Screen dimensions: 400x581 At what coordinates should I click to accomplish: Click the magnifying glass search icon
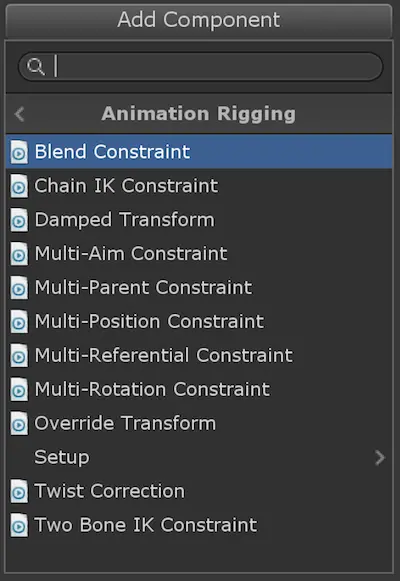[x=36, y=67]
